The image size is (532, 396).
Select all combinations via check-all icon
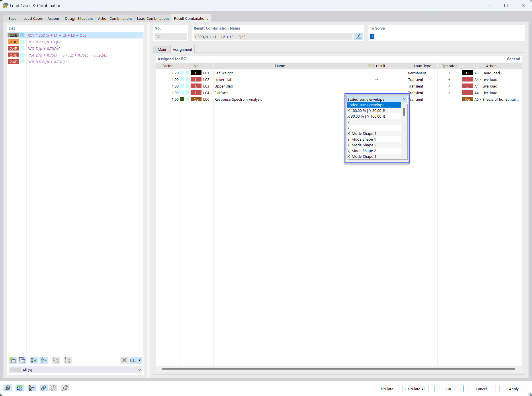tap(34, 360)
